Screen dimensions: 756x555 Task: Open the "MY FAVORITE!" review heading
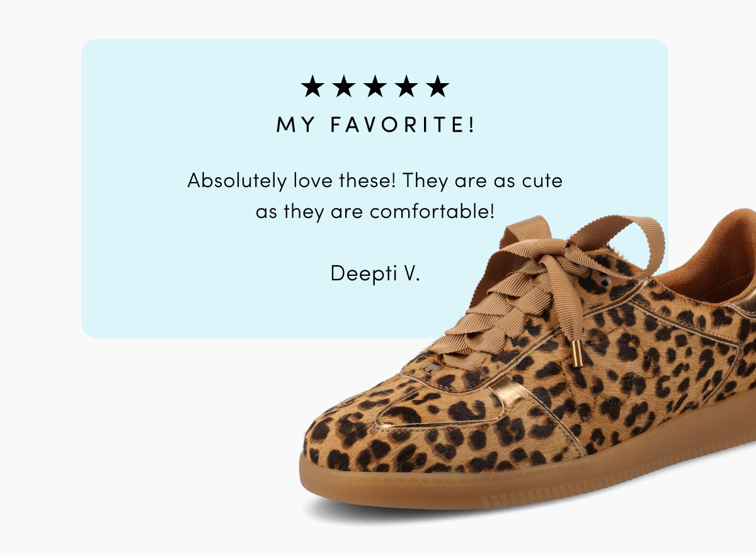click(375, 125)
